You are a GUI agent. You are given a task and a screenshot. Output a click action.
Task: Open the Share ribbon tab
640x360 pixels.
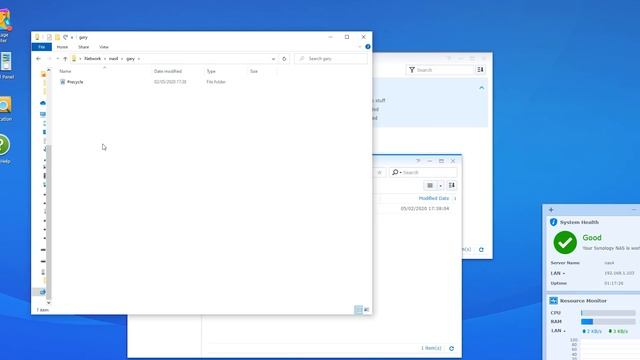[x=84, y=47]
